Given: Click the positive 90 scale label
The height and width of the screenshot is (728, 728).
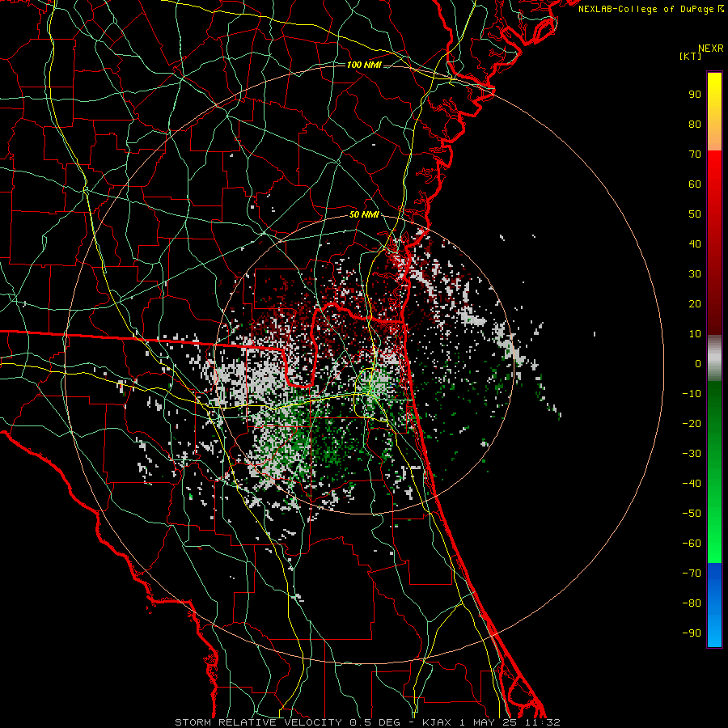Looking at the screenshot, I should click(695, 95).
